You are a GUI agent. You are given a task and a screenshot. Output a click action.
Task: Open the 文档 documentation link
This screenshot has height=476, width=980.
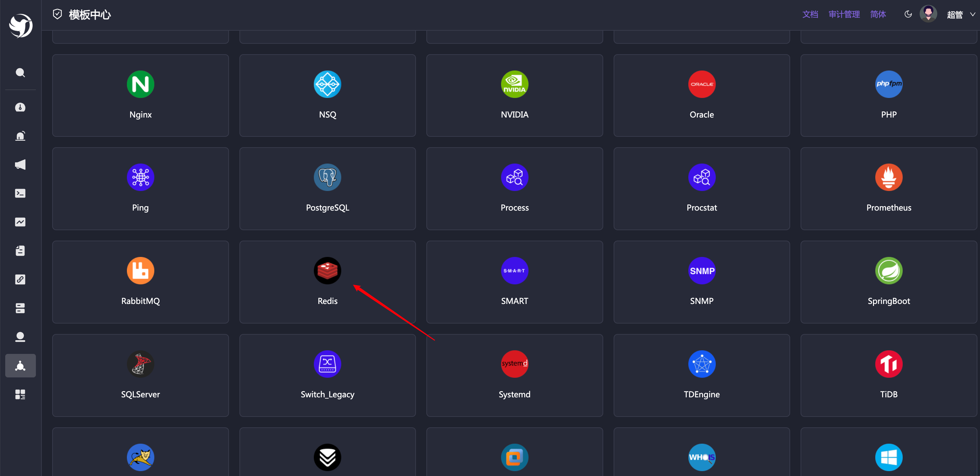point(810,14)
